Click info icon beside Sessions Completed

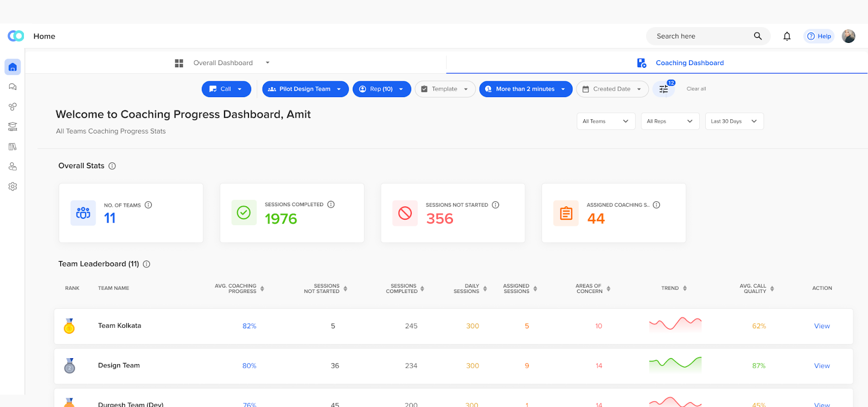331,205
